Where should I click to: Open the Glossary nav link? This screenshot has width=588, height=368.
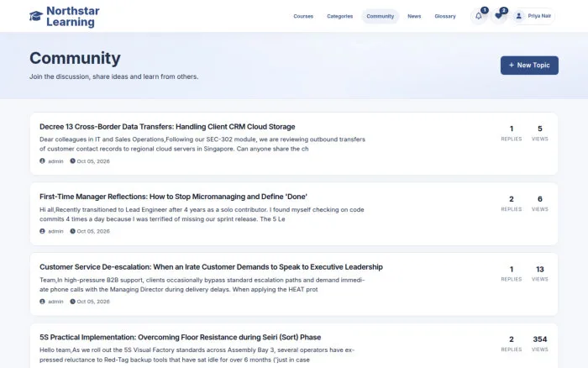coord(445,16)
